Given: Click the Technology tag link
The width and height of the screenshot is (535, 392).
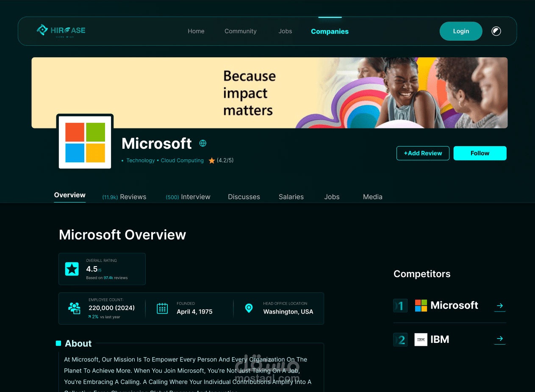Looking at the screenshot, I should pos(141,161).
